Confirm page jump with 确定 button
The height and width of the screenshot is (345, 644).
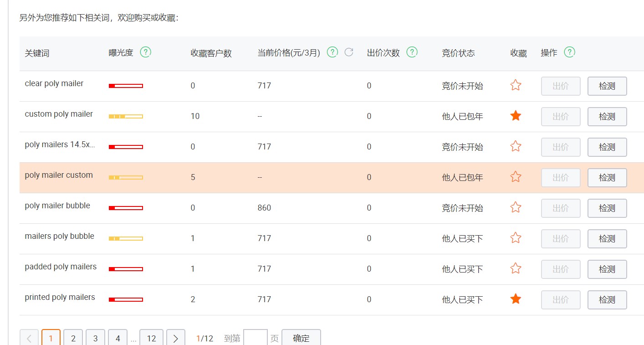click(301, 338)
